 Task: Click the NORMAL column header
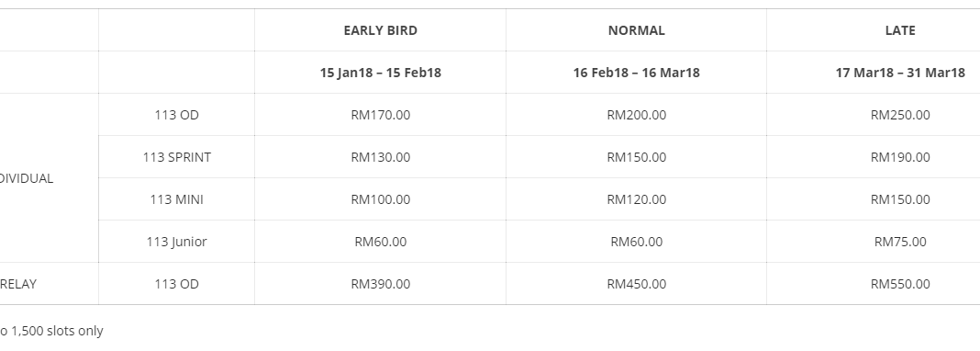[636, 30]
